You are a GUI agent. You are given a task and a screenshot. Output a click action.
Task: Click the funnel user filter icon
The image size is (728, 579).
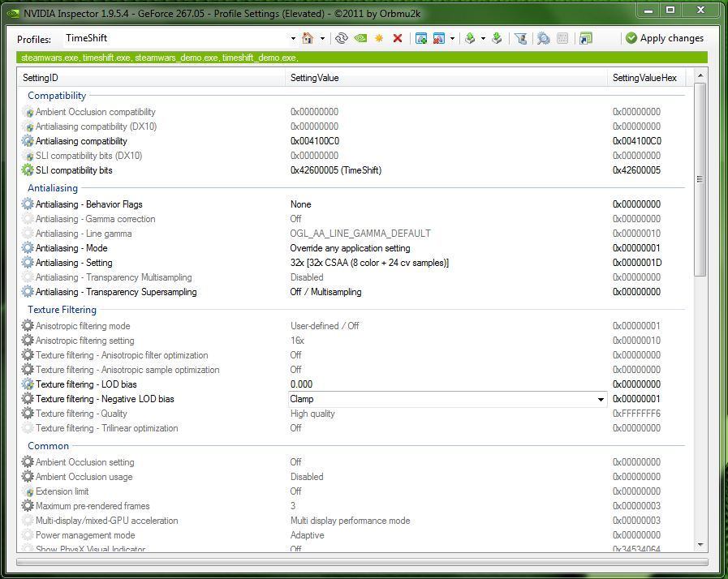[x=521, y=38]
